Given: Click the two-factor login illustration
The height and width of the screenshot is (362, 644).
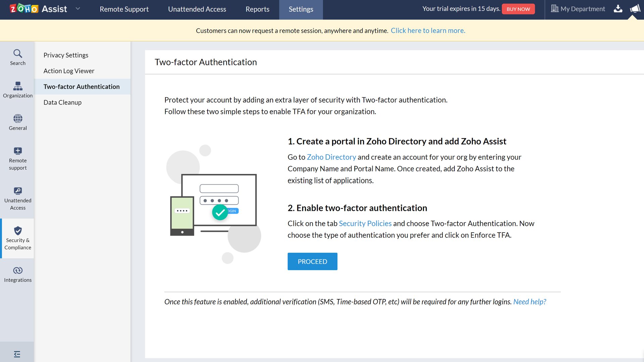Looking at the screenshot, I should (x=214, y=204).
